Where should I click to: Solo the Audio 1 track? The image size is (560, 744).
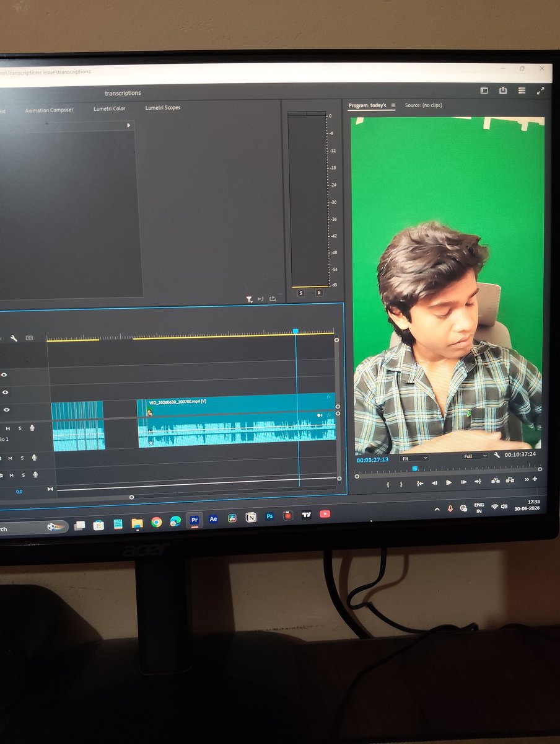pyautogui.click(x=20, y=428)
